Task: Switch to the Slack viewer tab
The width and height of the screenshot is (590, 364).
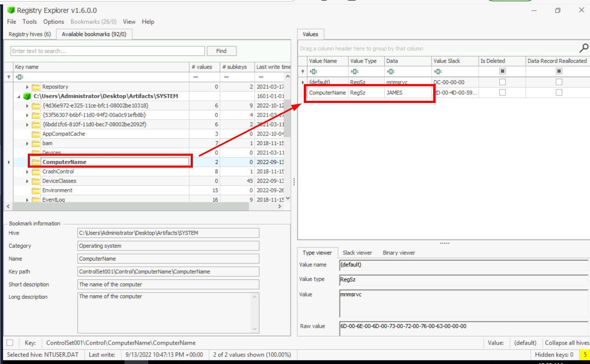Action: click(357, 253)
